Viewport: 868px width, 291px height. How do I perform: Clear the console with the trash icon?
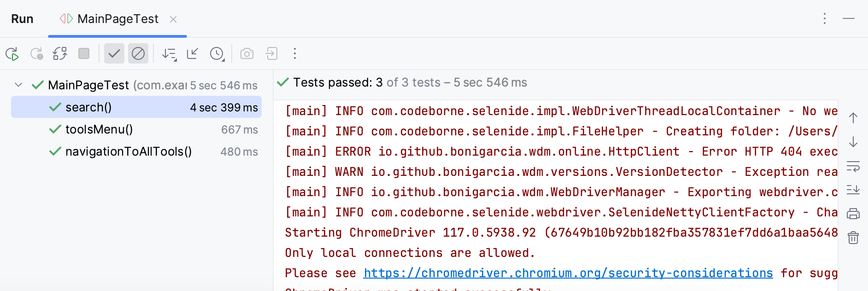pyautogui.click(x=853, y=238)
